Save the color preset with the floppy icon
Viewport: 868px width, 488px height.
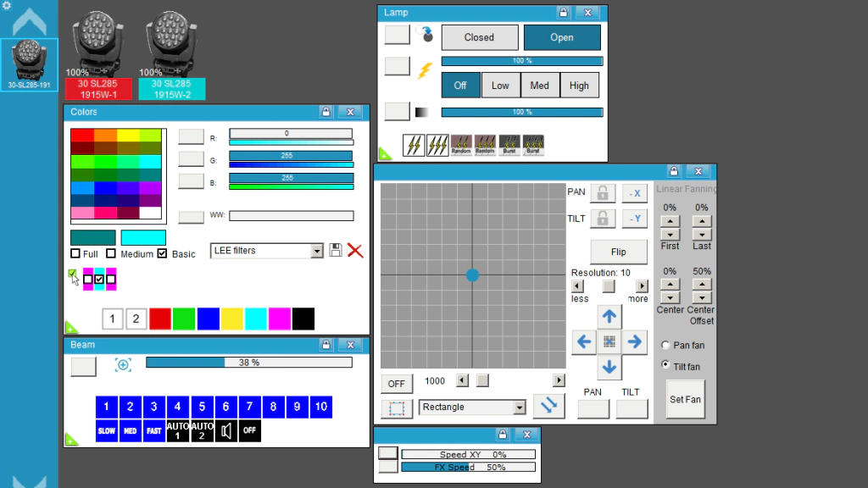click(335, 250)
